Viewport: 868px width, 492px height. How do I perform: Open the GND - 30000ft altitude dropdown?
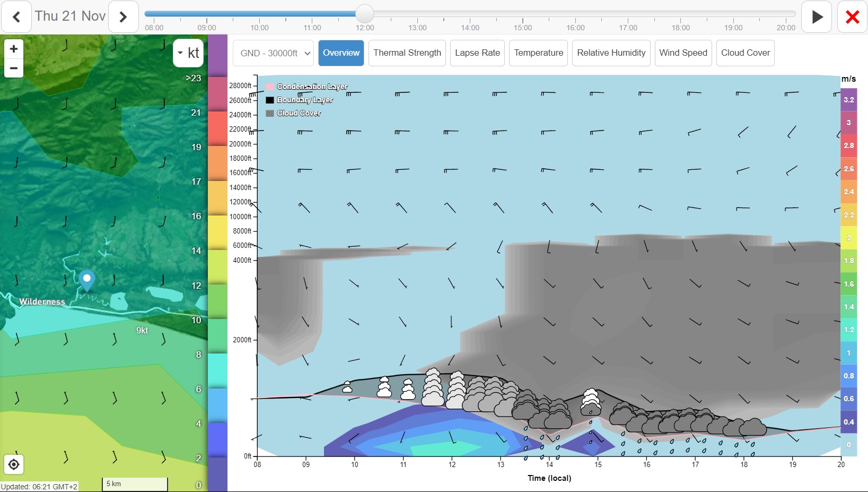click(273, 53)
